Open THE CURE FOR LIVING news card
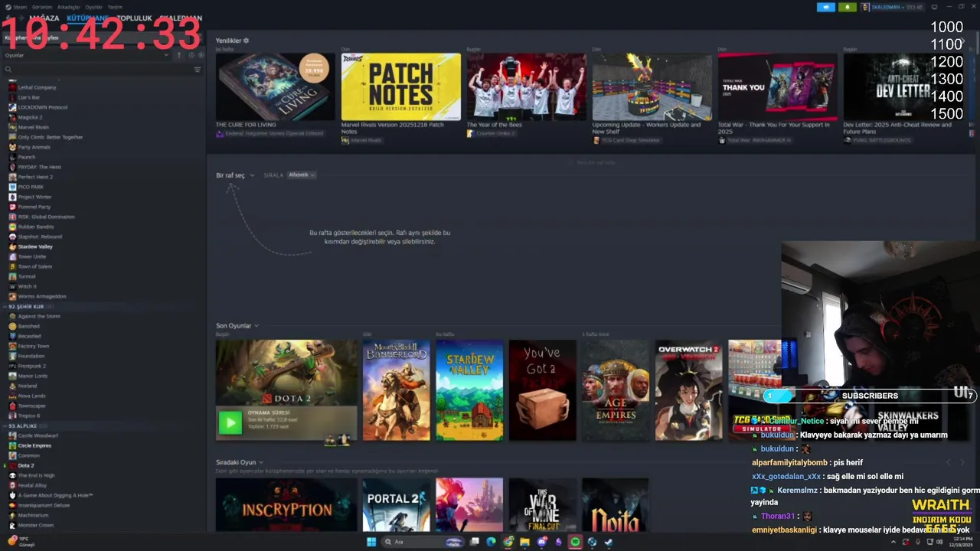The height and width of the screenshot is (551, 980). click(x=276, y=86)
